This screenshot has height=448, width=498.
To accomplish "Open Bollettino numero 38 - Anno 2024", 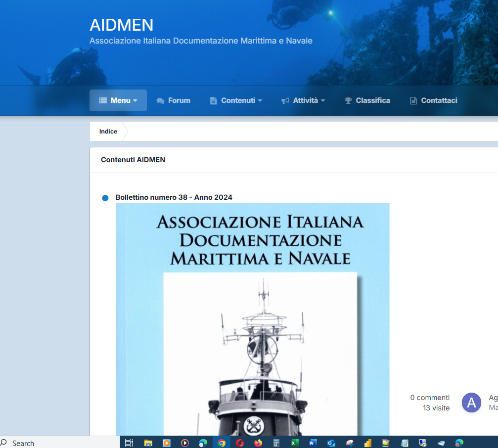I will 174,197.
